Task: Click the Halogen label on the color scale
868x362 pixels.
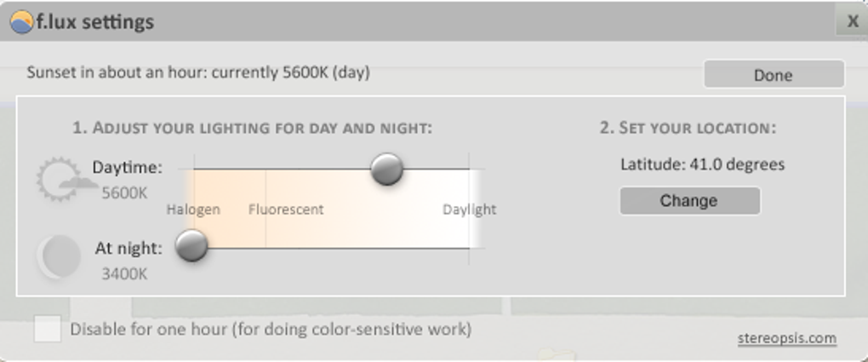Action: coord(193,210)
